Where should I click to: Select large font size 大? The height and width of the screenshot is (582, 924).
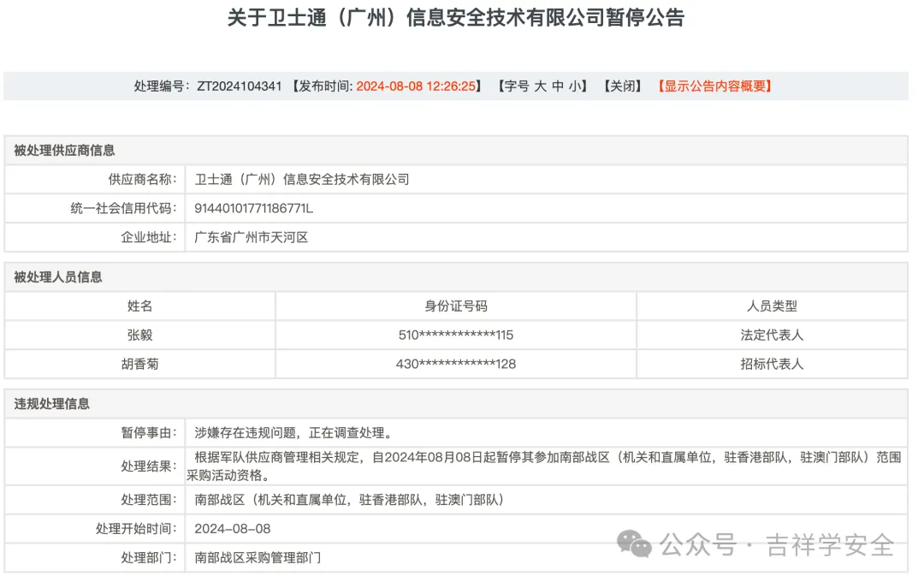(540, 86)
